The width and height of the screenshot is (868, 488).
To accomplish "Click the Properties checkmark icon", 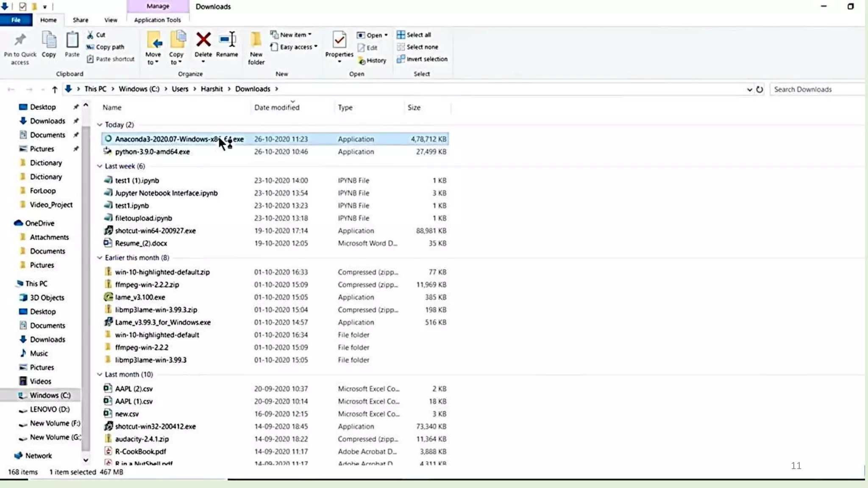I will (339, 40).
